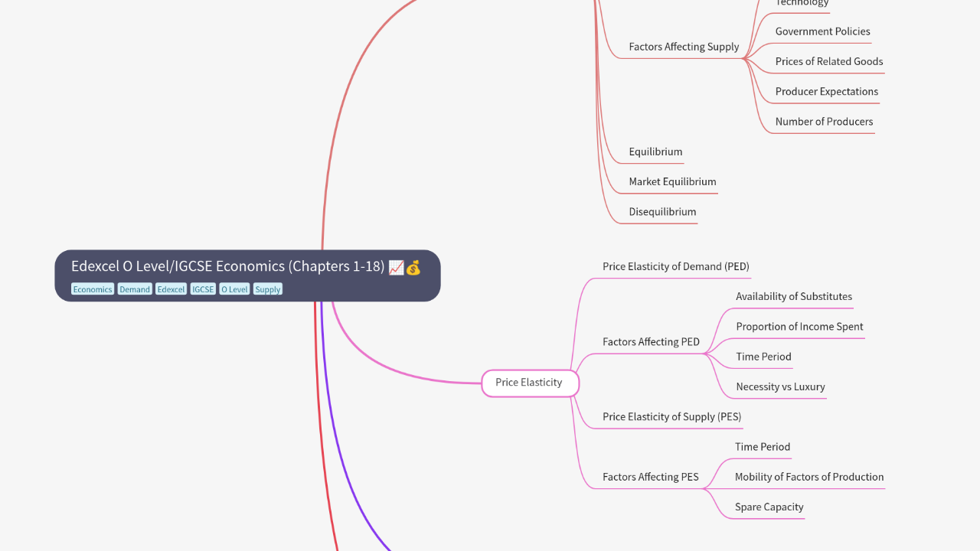Select Price Elasticity of Supply (PES) node
This screenshot has width=980, height=551.
click(671, 416)
